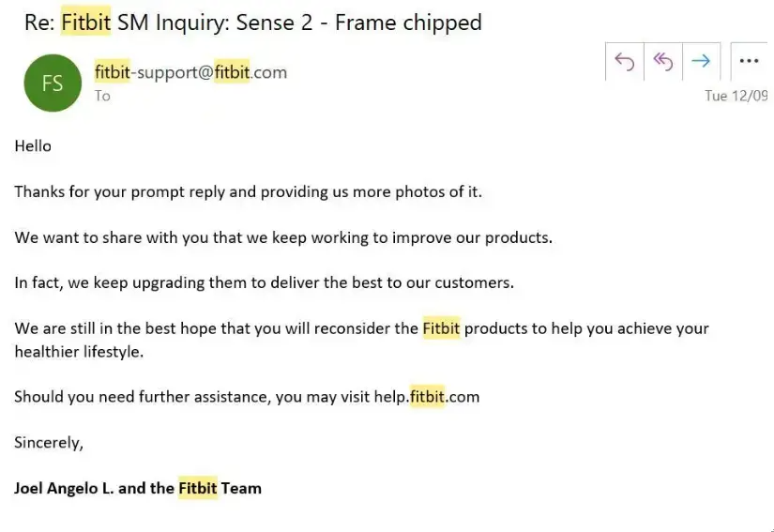Forward this email using the arrow icon
This screenshot has width=774, height=532.
click(x=701, y=62)
